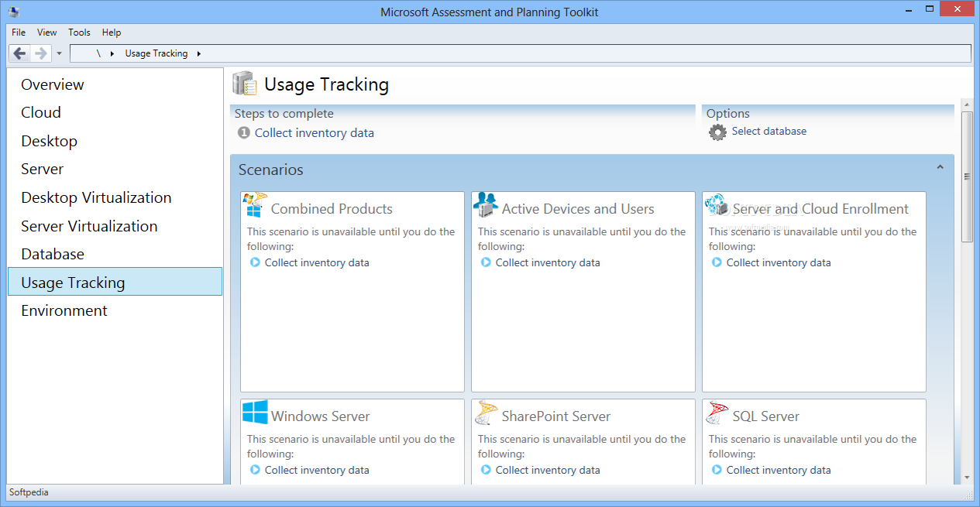This screenshot has width=980, height=507.
Task: Open the Help menu
Action: [112, 33]
